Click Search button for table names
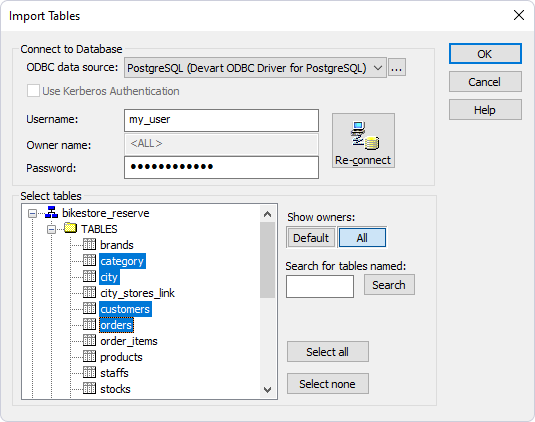This screenshot has height=422, width=535. [x=389, y=285]
